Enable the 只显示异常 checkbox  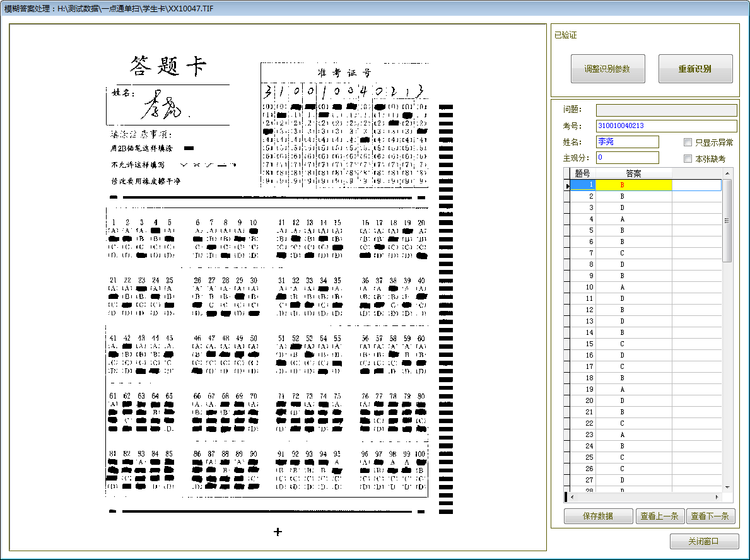tap(687, 142)
